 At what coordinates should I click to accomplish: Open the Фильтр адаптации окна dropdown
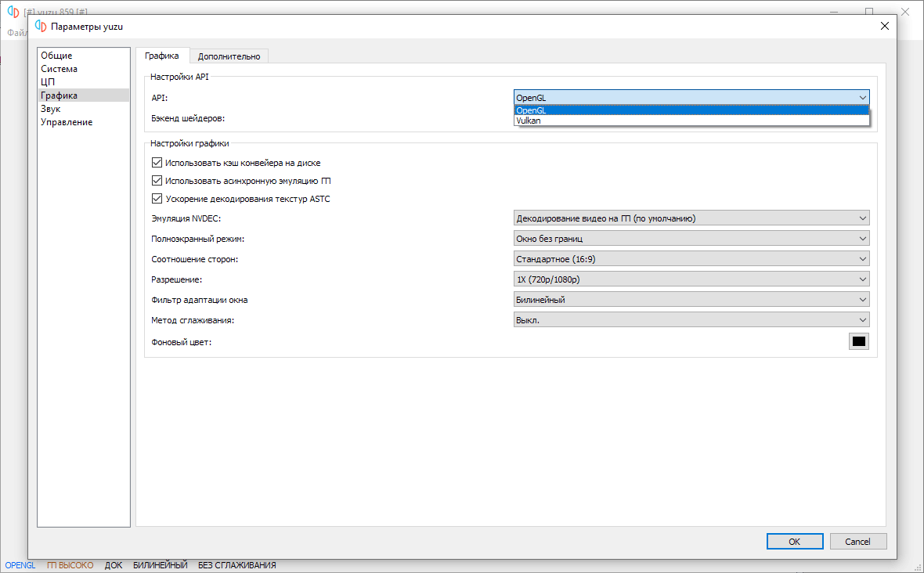click(x=691, y=300)
